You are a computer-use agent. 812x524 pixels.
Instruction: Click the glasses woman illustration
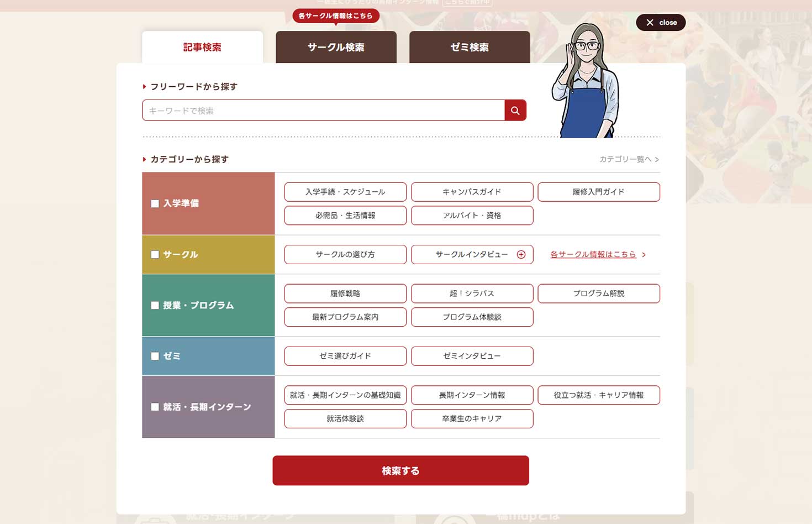coord(586,81)
